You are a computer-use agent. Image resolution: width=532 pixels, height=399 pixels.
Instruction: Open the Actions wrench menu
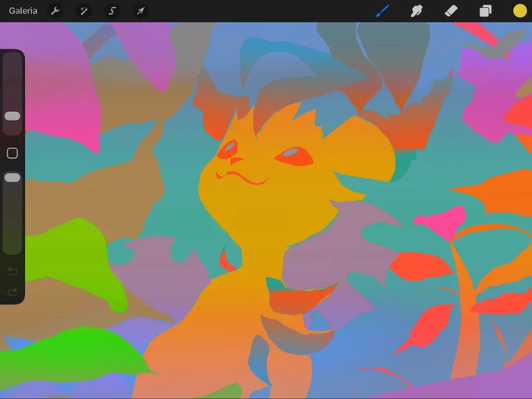pos(55,11)
